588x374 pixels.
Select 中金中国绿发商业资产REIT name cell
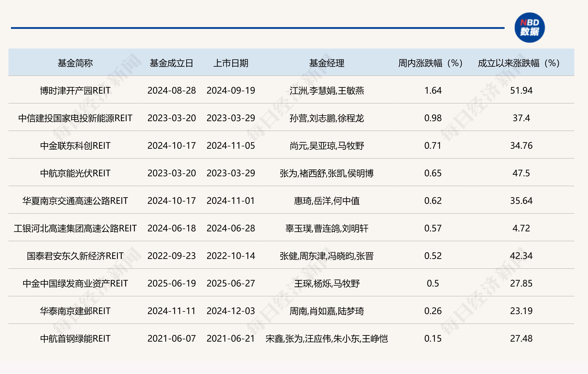(75, 283)
